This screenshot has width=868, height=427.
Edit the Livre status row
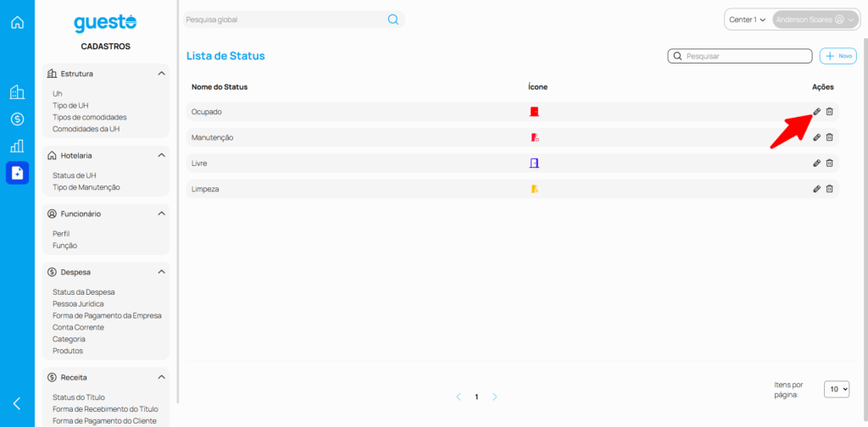pyautogui.click(x=817, y=163)
